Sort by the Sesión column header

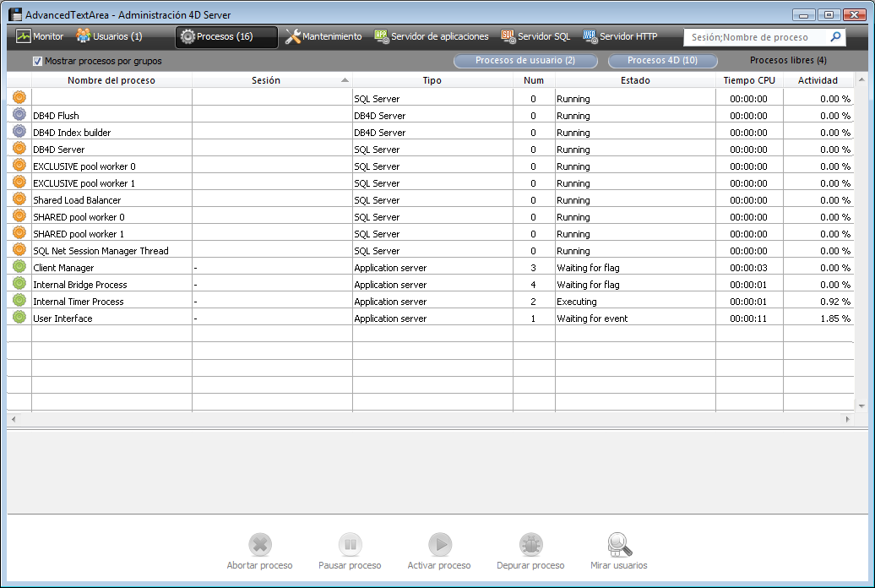(x=266, y=80)
